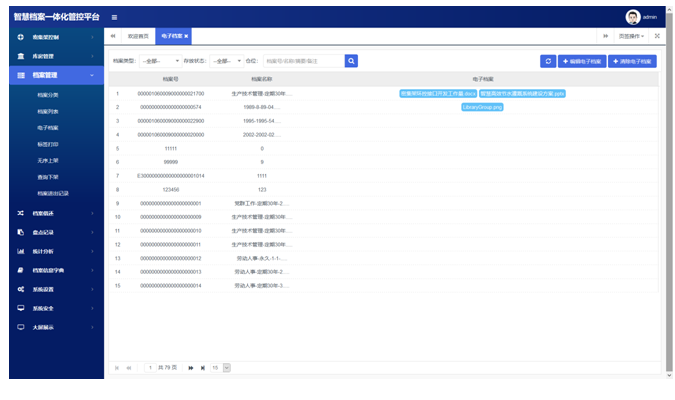The width and height of the screenshot is (675, 400).
Task: Open the 档案列表 submenu item
Action: [x=48, y=112]
